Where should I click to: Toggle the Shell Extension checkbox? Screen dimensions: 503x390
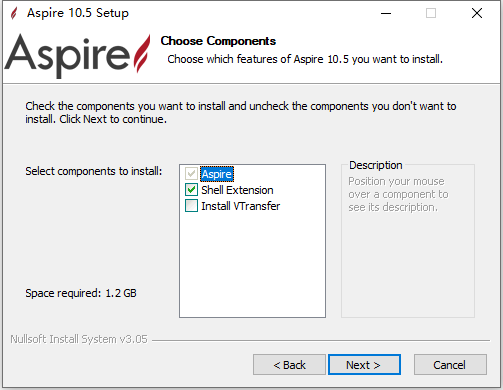[x=191, y=190]
